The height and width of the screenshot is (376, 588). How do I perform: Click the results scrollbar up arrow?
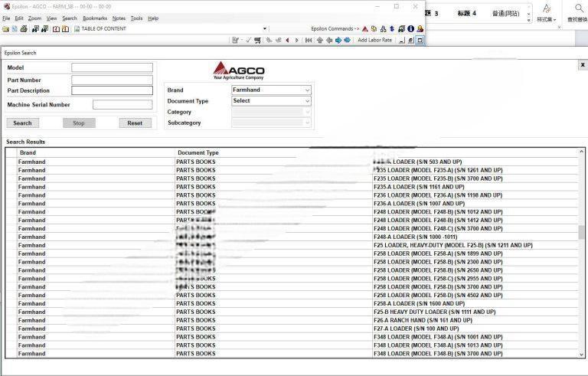point(581,152)
